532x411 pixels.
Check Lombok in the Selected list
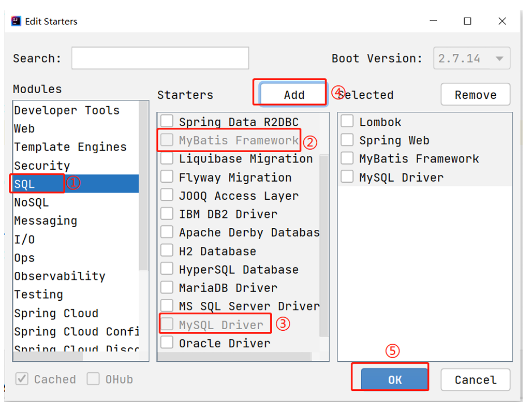click(347, 121)
